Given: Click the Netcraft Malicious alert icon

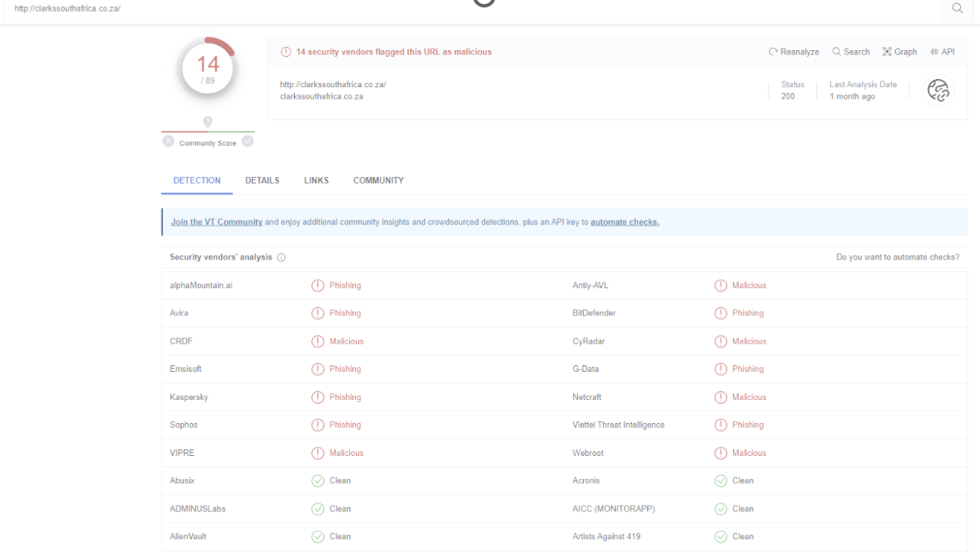Looking at the screenshot, I should click(721, 397).
